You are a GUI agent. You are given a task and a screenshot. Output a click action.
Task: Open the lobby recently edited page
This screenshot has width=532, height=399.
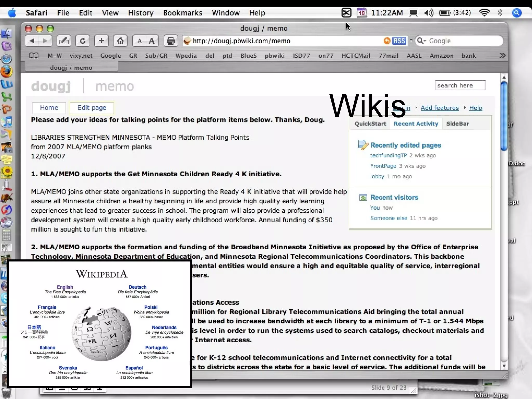click(x=377, y=176)
